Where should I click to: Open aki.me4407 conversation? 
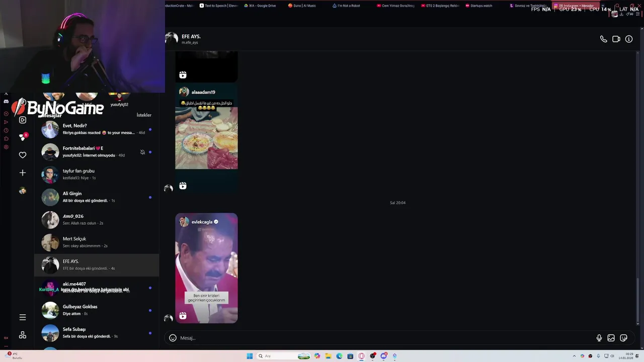click(97, 288)
